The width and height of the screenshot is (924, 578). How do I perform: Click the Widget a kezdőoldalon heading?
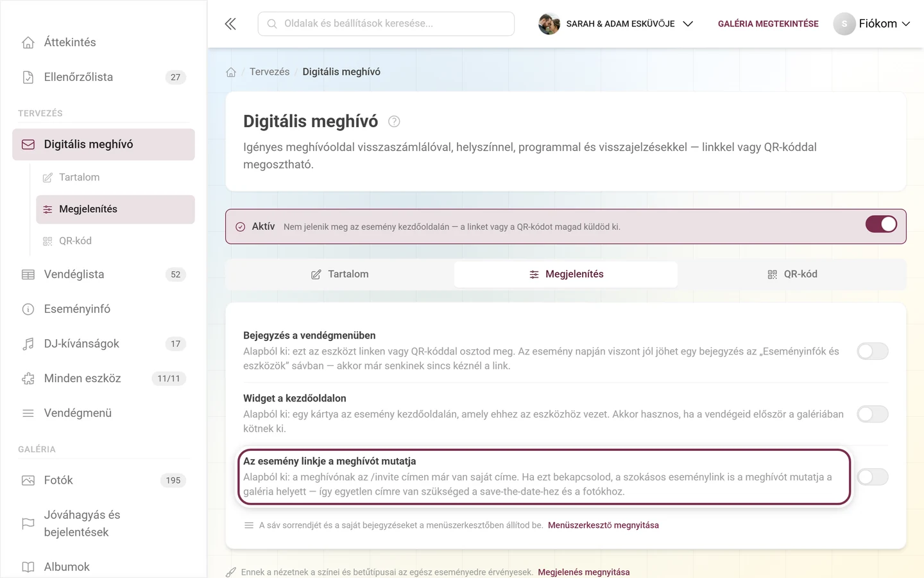click(x=295, y=398)
